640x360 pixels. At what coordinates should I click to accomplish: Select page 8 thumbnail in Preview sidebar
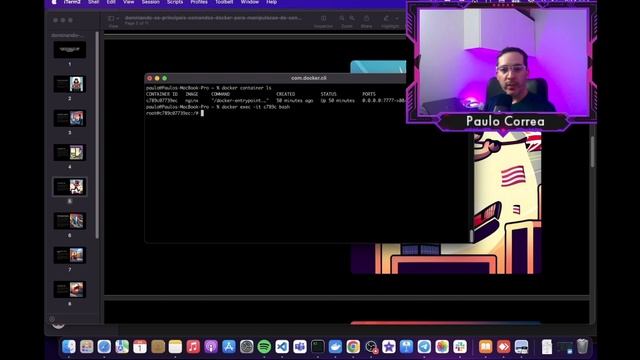click(x=69, y=289)
